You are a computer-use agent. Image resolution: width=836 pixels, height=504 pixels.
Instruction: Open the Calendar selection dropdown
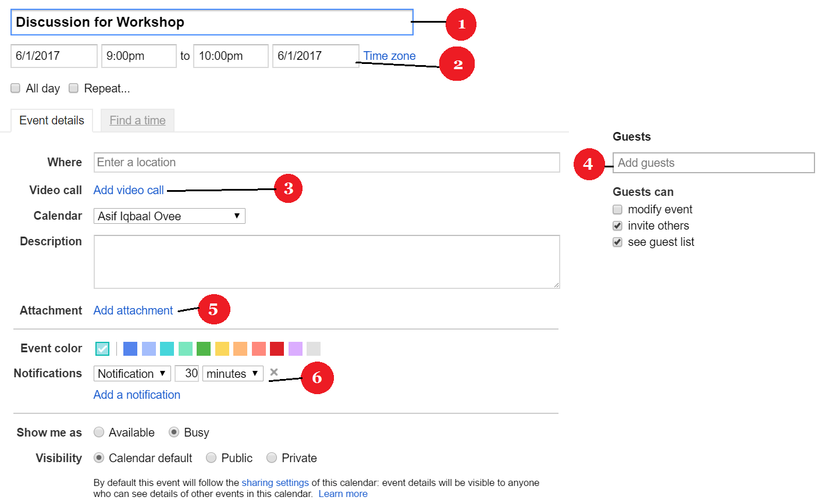[169, 216]
